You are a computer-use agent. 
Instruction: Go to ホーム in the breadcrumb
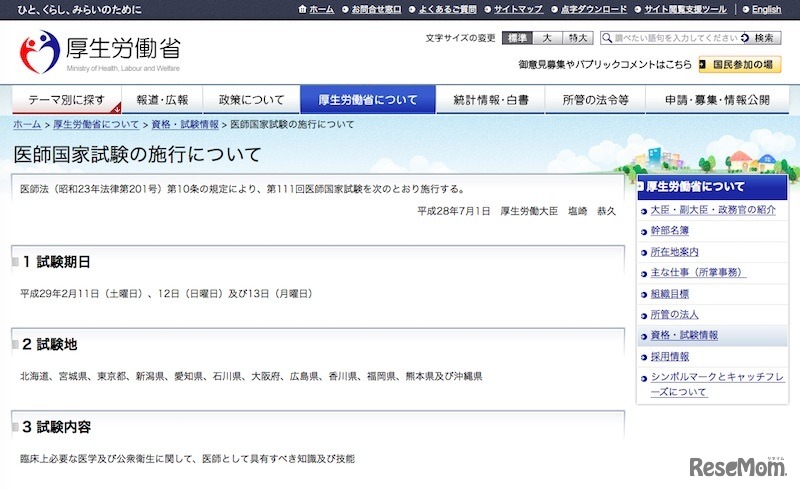click(27, 125)
